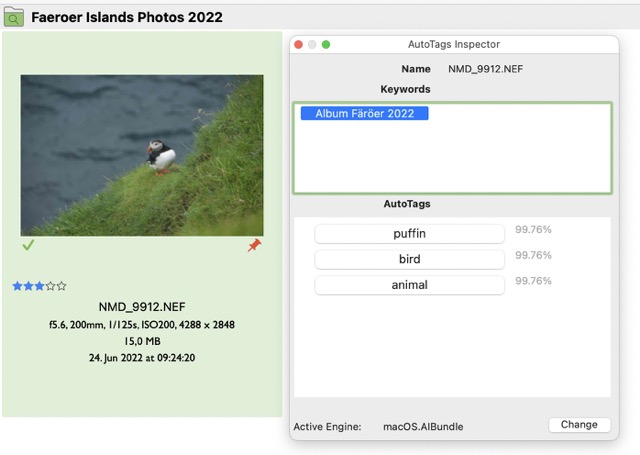This screenshot has height=455, width=640.
Task: Zoom the AutoTags Inspector with the green button
Action: [x=326, y=44]
